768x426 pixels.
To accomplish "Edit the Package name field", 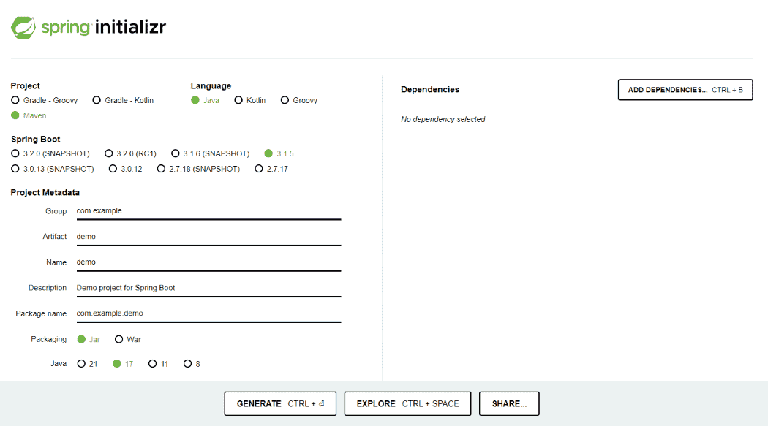I will pos(209,313).
